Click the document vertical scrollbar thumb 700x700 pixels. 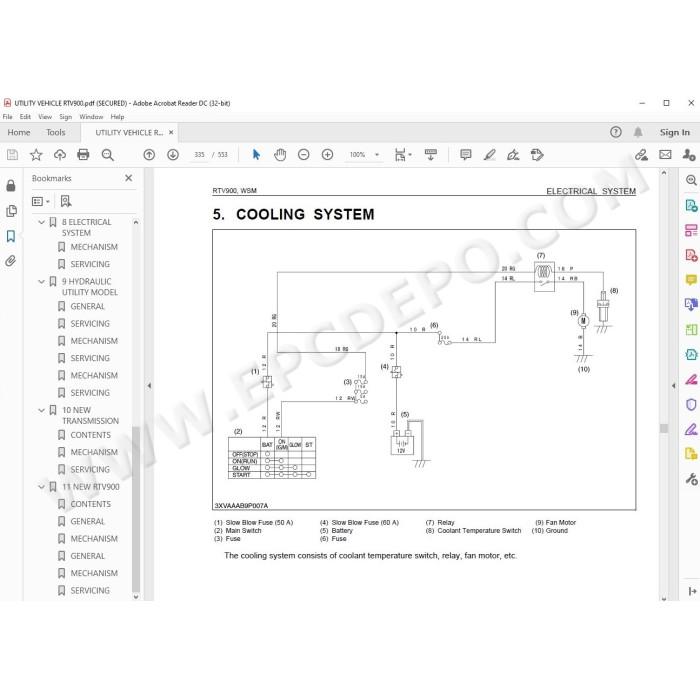(x=664, y=429)
